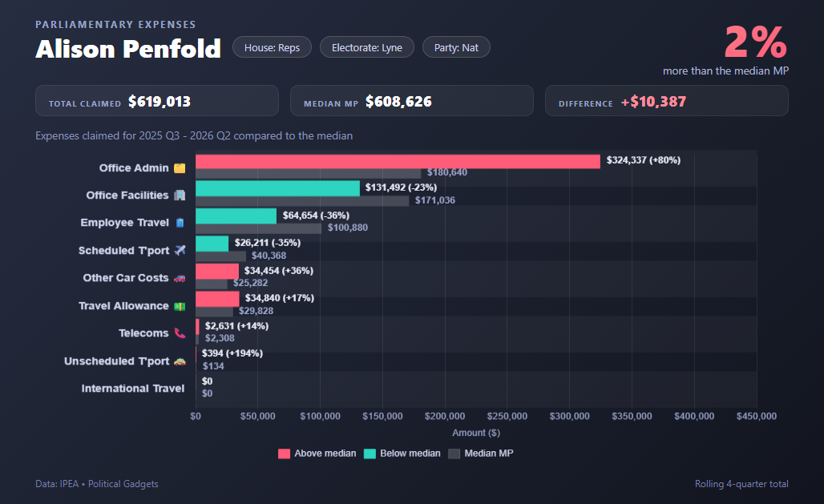Click the Telecoms phone icon
Viewport: 824px width, 504px height.
coord(180,333)
